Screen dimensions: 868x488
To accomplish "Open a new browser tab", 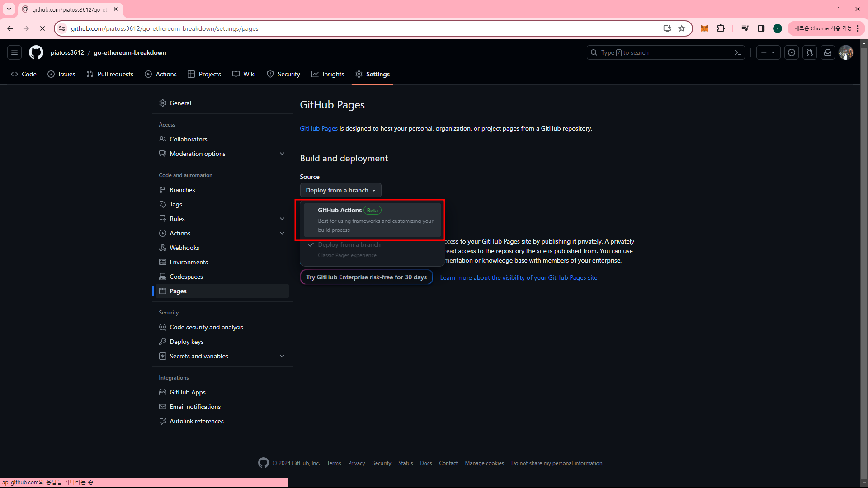I will coord(132,9).
